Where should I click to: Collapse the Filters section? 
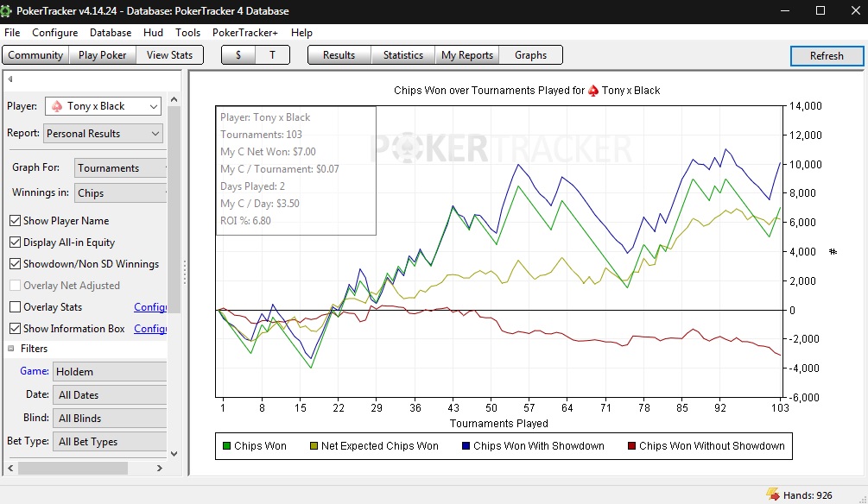point(11,349)
